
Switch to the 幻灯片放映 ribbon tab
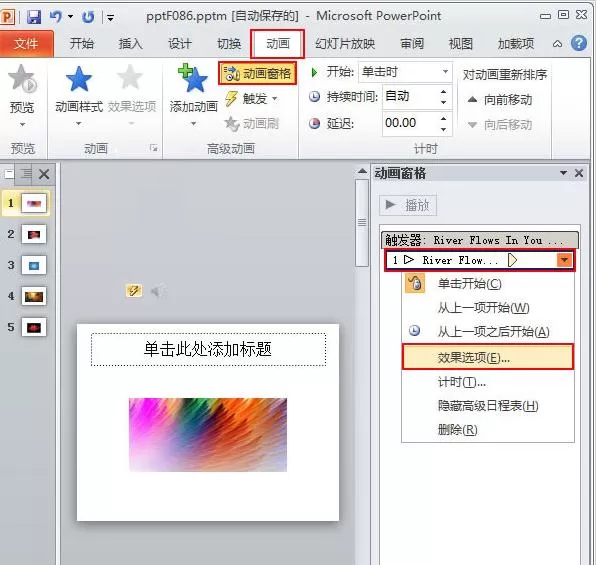pos(345,43)
